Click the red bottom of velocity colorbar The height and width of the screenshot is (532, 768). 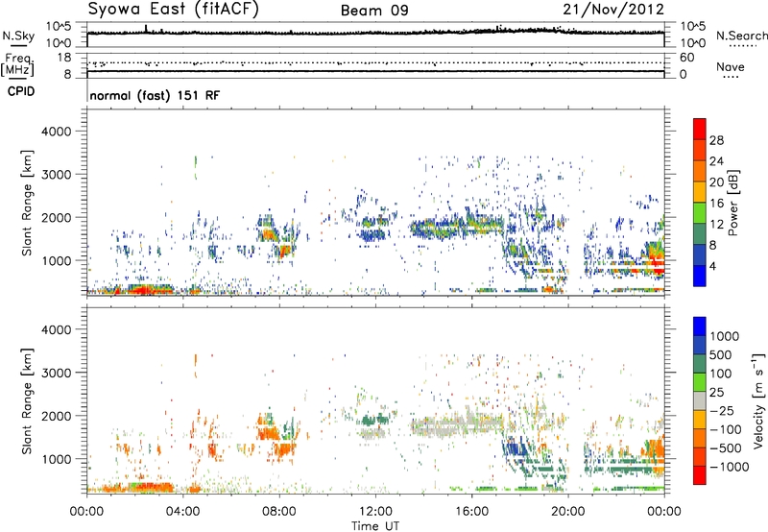click(x=700, y=475)
